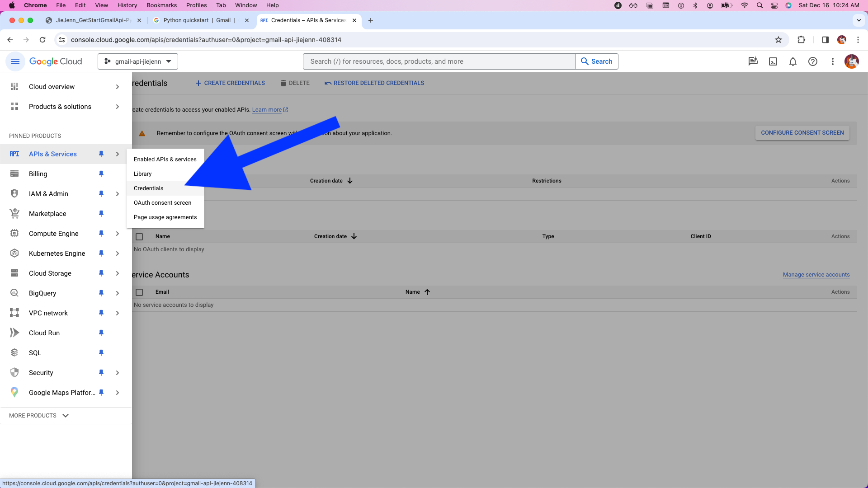Expand Kubernetes Engine submenu chevron
This screenshot has height=488, width=868.
[x=118, y=253]
